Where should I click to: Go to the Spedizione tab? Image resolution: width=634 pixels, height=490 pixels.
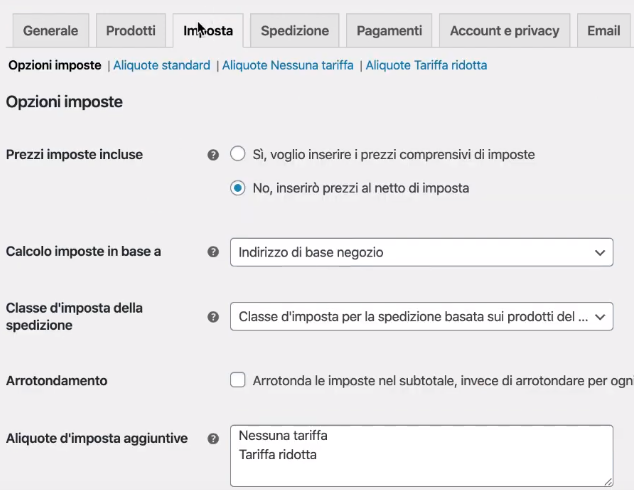(x=295, y=31)
